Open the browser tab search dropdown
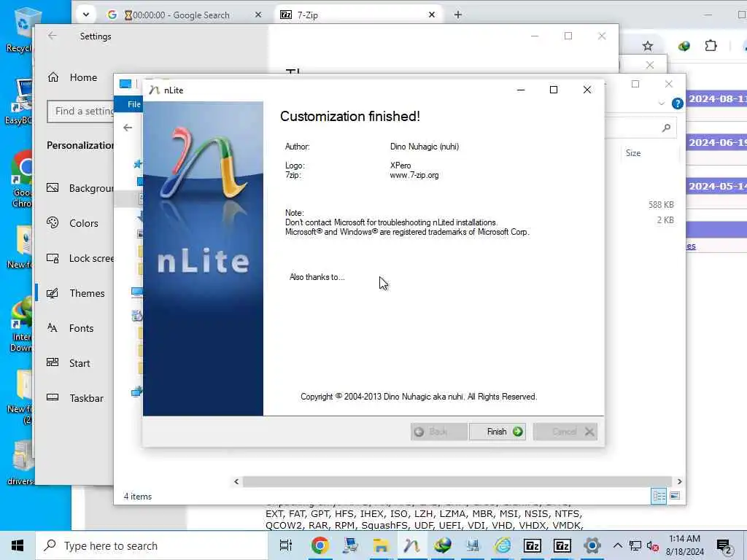The height and width of the screenshot is (560, 747). click(86, 15)
